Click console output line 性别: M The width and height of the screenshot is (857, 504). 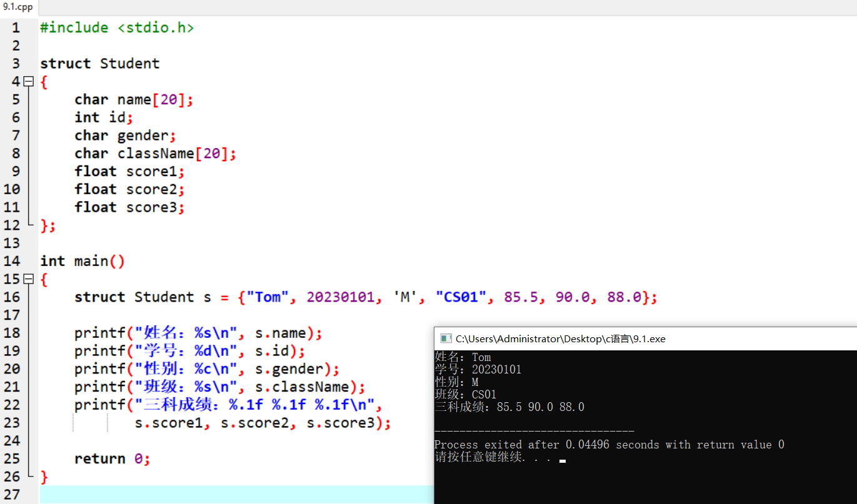[456, 382]
